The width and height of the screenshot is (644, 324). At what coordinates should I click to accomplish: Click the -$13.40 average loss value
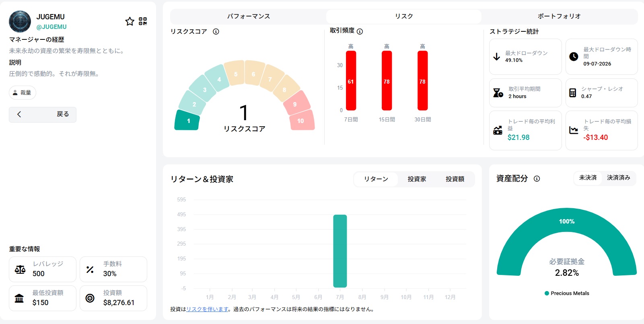(595, 137)
